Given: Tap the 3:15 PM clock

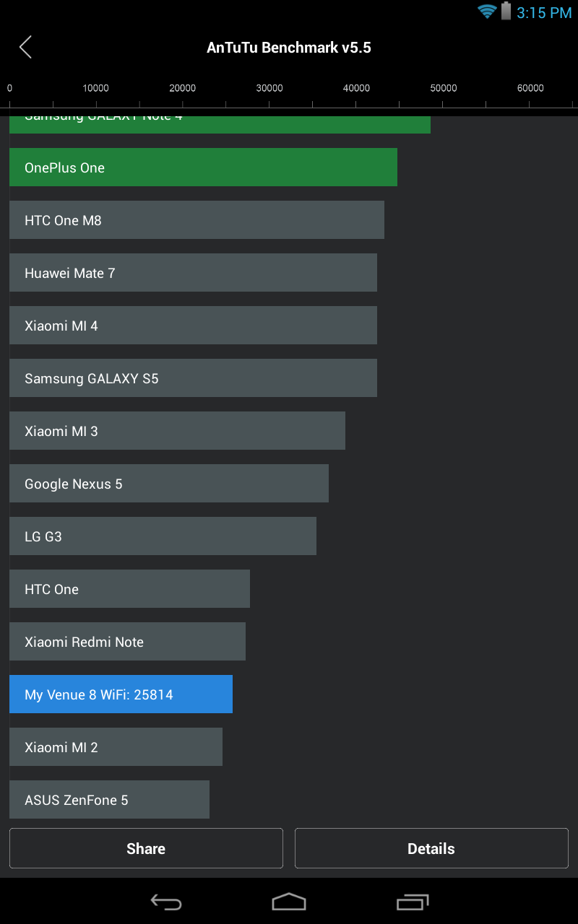Looking at the screenshot, I should (x=544, y=12).
